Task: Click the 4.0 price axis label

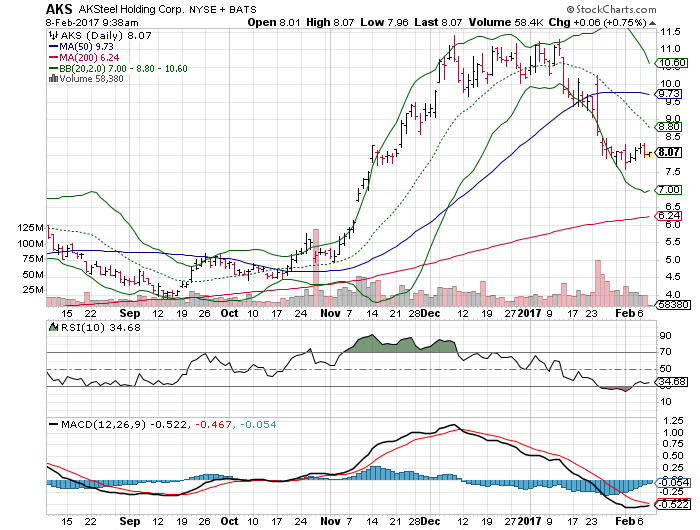Action: coord(670,295)
